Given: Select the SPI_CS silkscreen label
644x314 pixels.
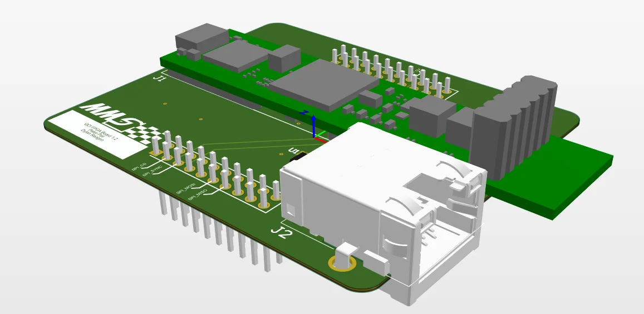Looking at the screenshot, I should click(x=139, y=166).
